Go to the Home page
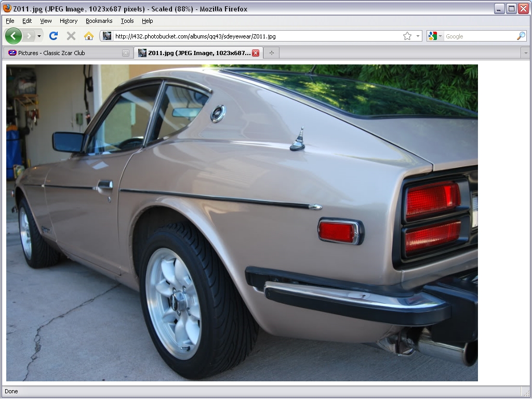The image size is (532, 399). tap(89, 36)
